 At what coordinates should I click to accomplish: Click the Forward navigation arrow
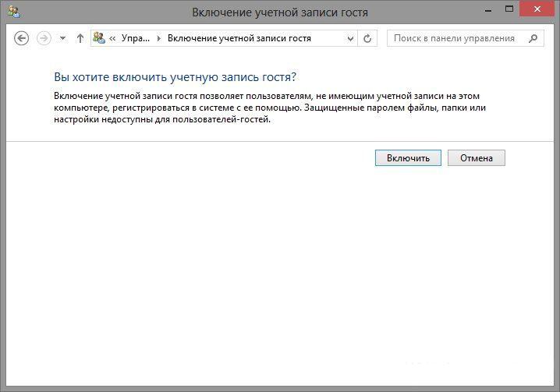pyautogui.click(x=44, y=38)
